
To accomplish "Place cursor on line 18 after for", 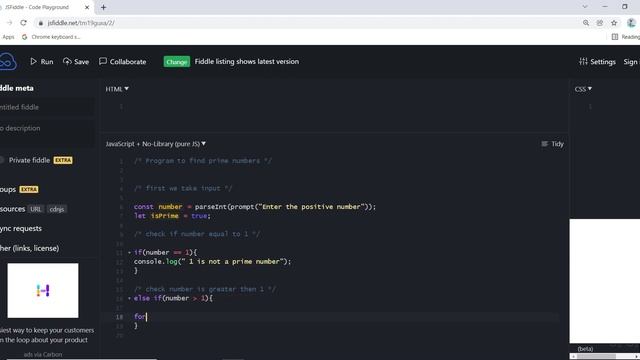I will pos(146,317).
